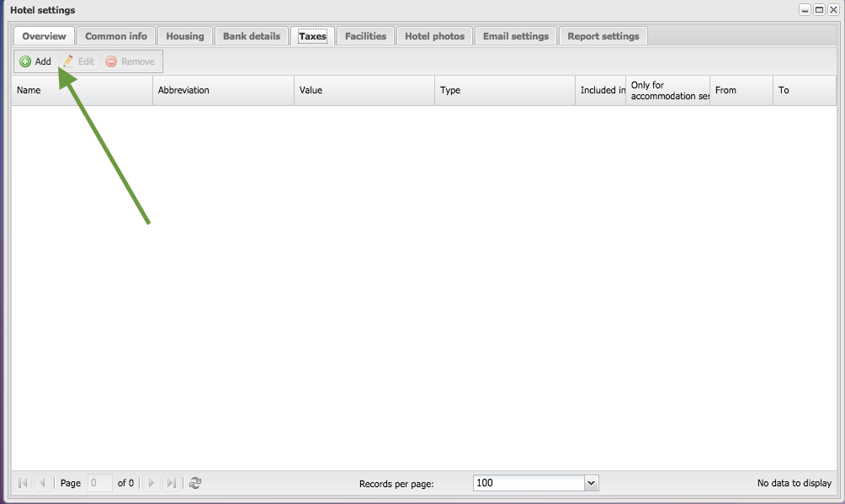Screen dimensions: 845x504
Task: Sort by the Name column header
Action: click(50, 90)
